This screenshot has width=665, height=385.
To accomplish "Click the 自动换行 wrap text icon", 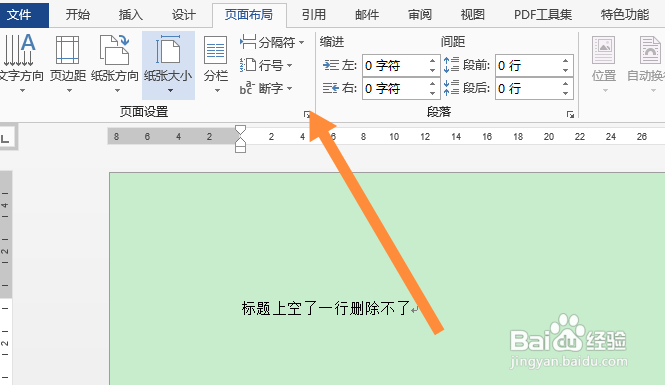I will coord(651,50).
